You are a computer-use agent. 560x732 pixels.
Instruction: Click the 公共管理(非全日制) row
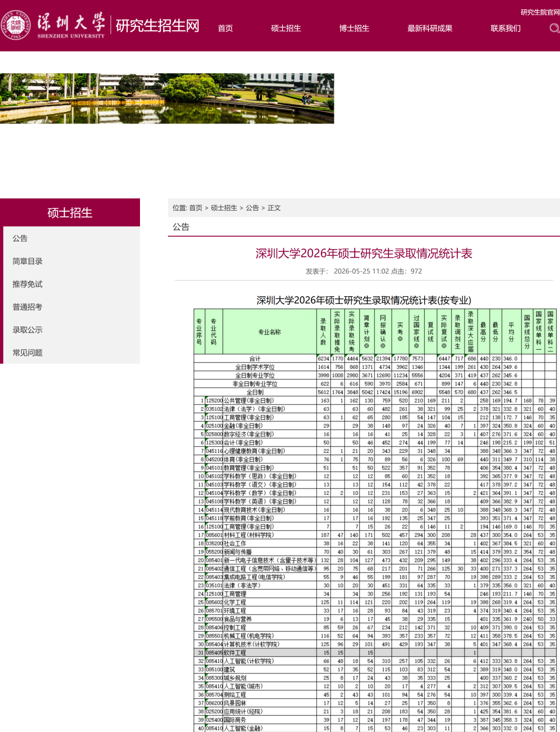tap(375, 400)
